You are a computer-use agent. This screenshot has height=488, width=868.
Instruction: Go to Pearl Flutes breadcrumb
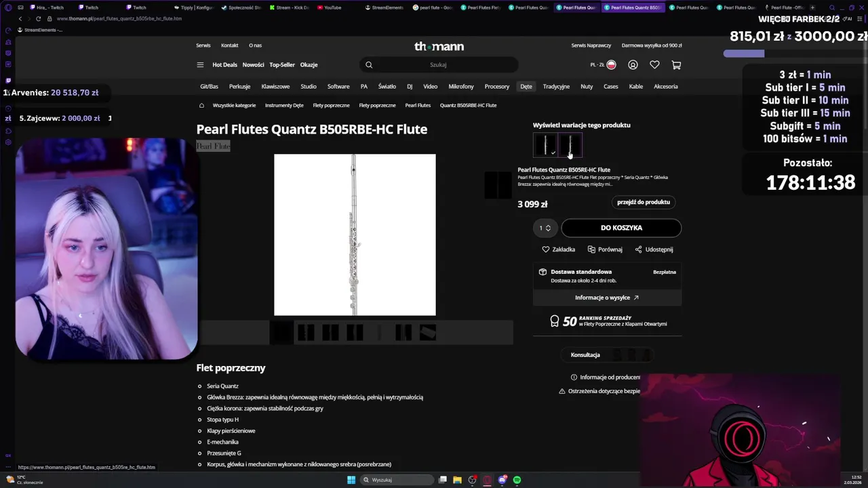[418, 106]
